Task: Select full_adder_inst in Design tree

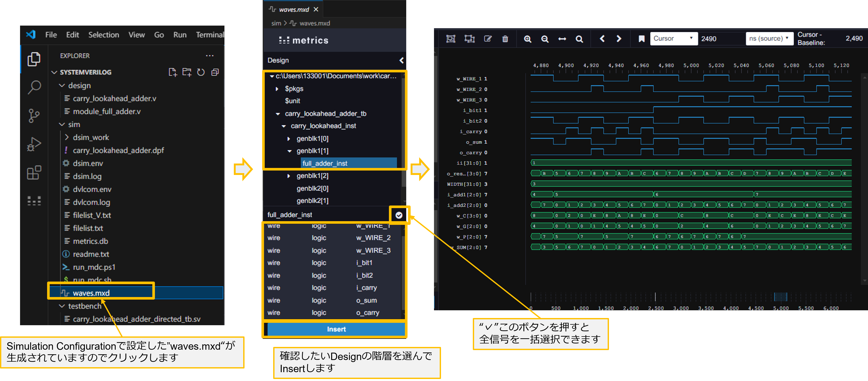Action: pos(348,163)
